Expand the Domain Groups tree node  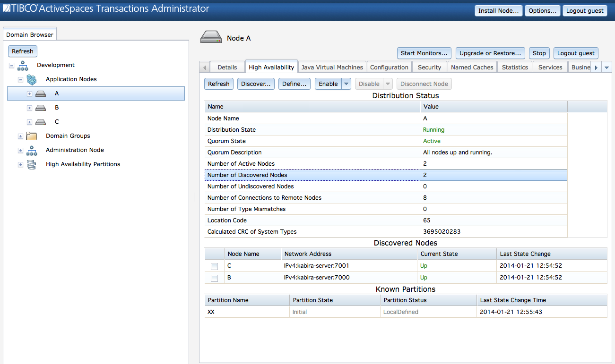tap(20, 136)
